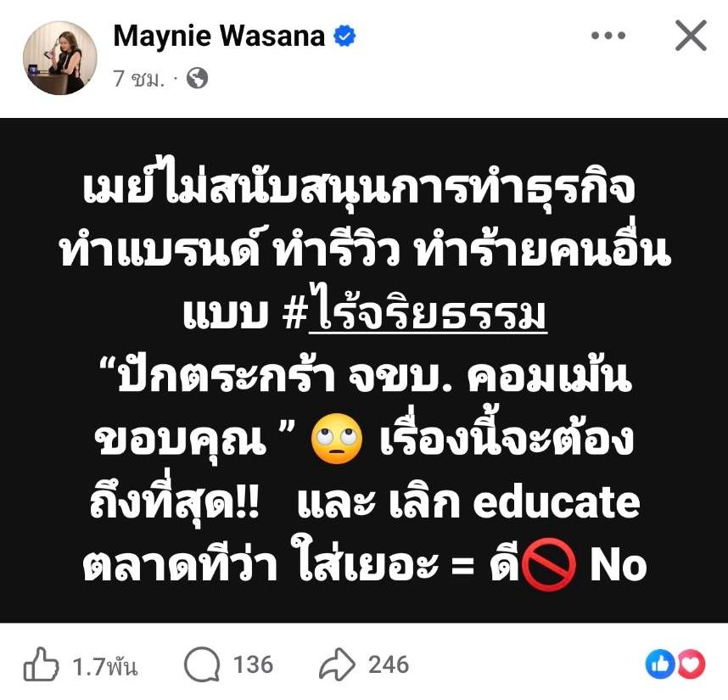Screen dimensions: 728x700
Task: Open the three-dots post options menu
Action: coord(608,36)
